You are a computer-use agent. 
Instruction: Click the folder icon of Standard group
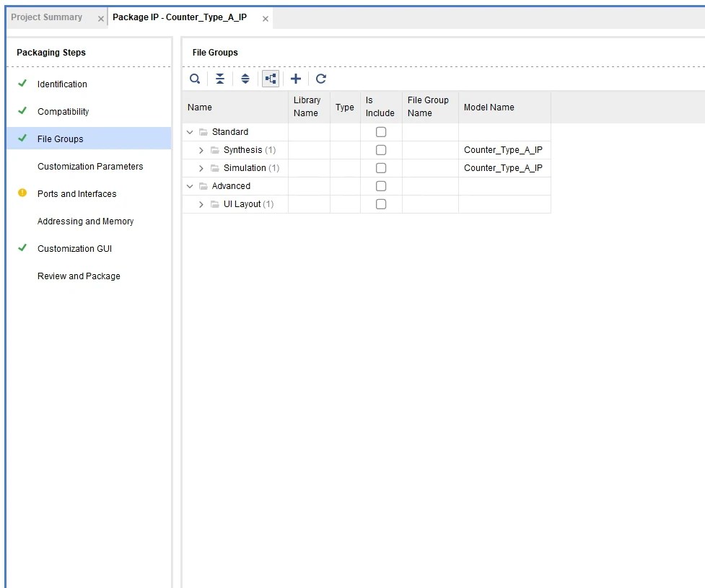point(203,132)
